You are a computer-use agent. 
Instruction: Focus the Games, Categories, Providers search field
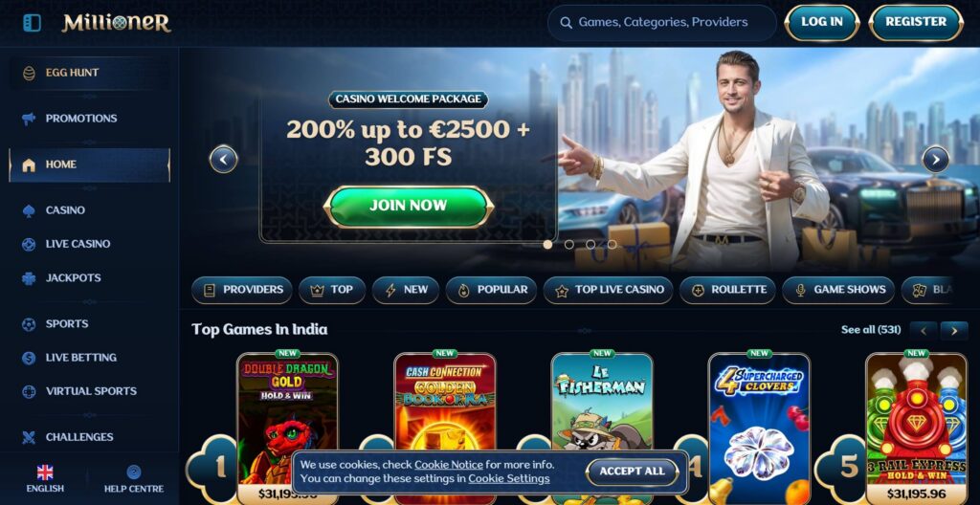tap(662, 23)
